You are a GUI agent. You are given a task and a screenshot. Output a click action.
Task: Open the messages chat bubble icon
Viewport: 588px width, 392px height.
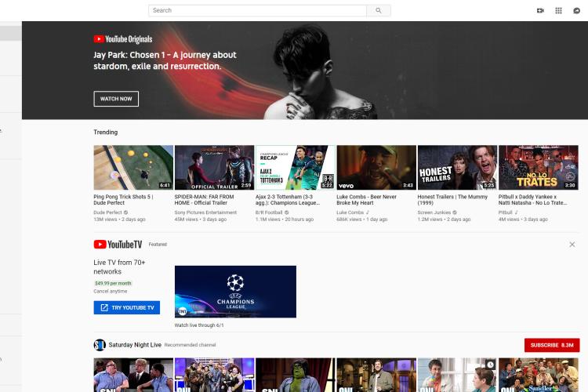tap(577, 10)
